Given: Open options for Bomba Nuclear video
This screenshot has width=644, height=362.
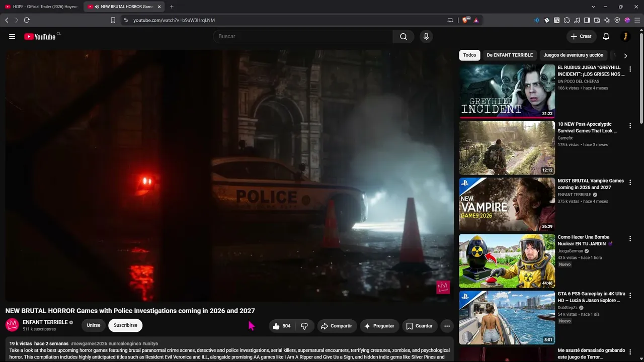Looking at the screenshot, I should [x=630, y=239].
